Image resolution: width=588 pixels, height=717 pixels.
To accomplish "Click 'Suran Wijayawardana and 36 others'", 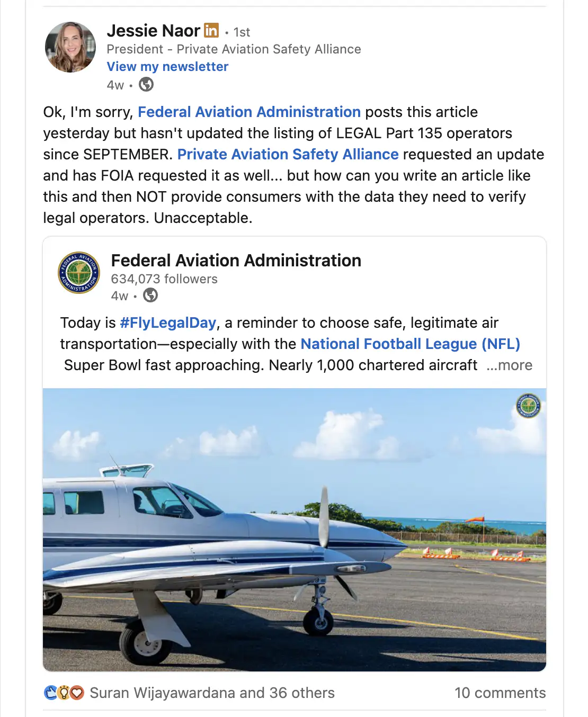I will point(212,692).
